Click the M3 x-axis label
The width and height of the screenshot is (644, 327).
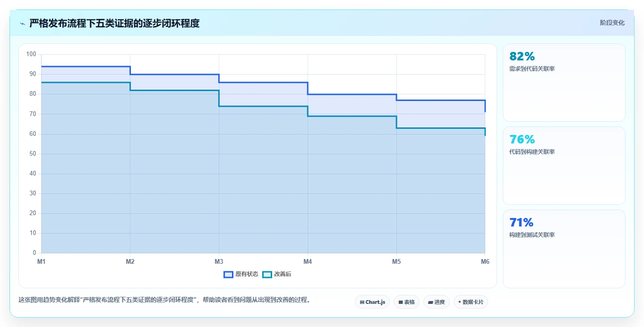click(219, 261)
